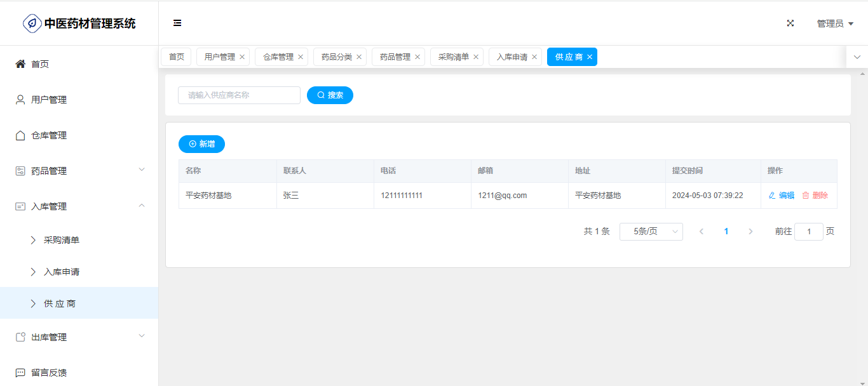Image resolution: width=868 pixels, height=386 pixels.
Task: Focus the supplier name search field
Action: click(x=239, y=95)
